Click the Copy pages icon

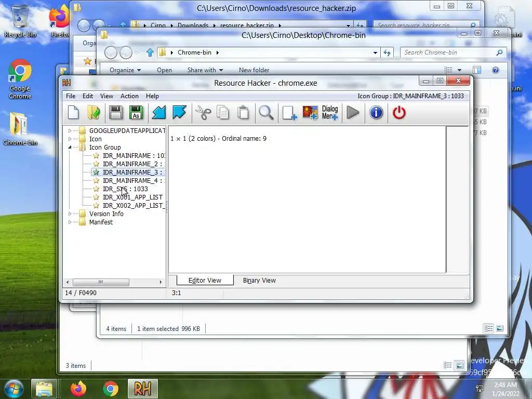pyautogui.click(x=223, y=113)
